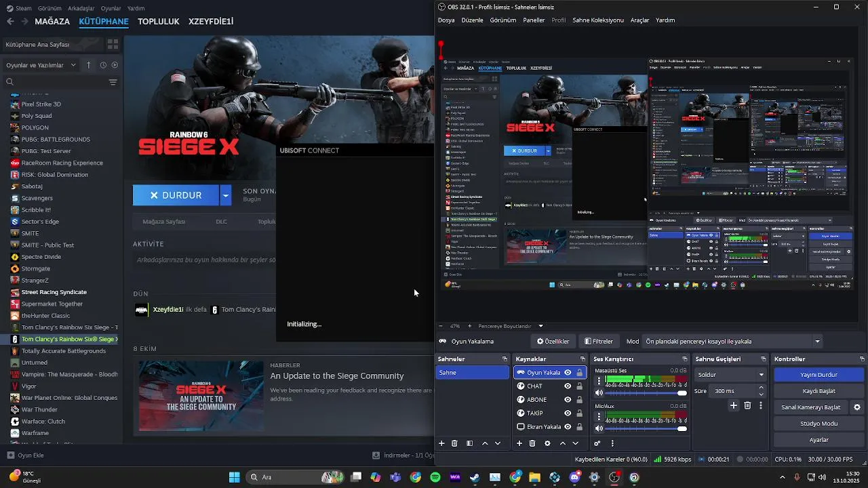
Task: Open Soldur transition type dropdown
Action: (x=731, y=374)
